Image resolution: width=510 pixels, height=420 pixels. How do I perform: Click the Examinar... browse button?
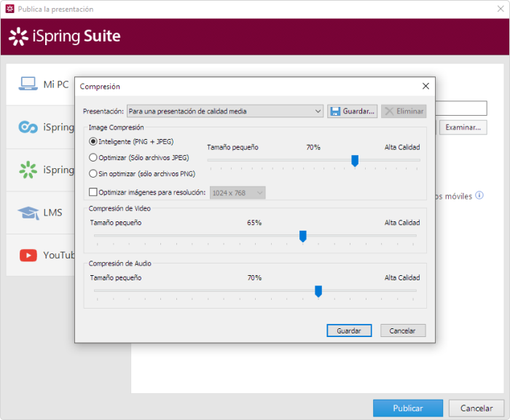[x=463, y=127]
